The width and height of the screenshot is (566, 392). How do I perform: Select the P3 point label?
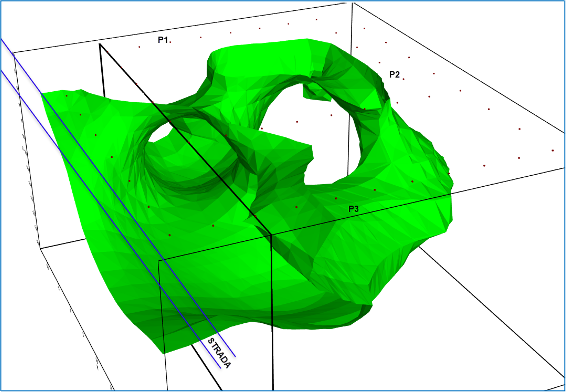click(353, 209)
